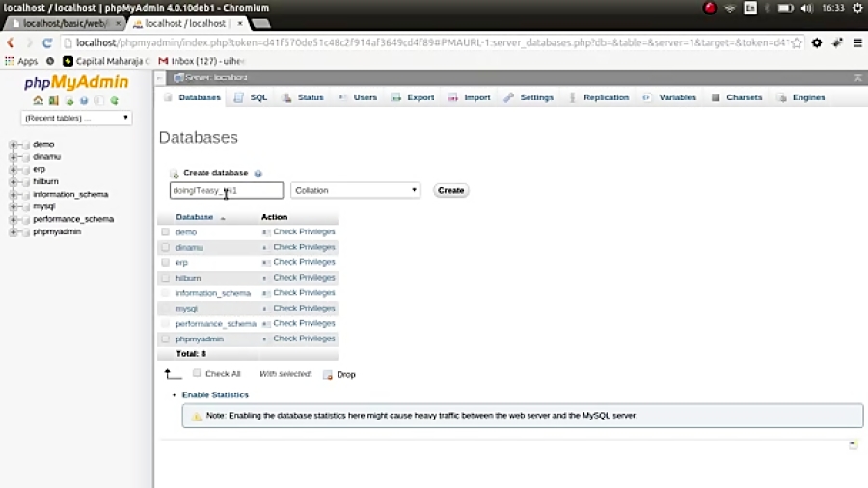Open the volume control in top panel
This screenshot has width=868, height=488.
coord(807,8)
